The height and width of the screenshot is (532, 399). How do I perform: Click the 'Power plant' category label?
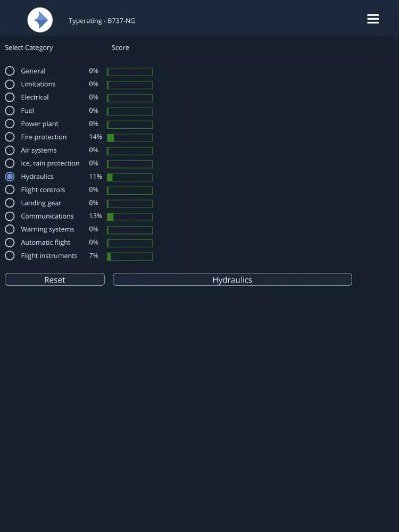click(x=40, y=124)
